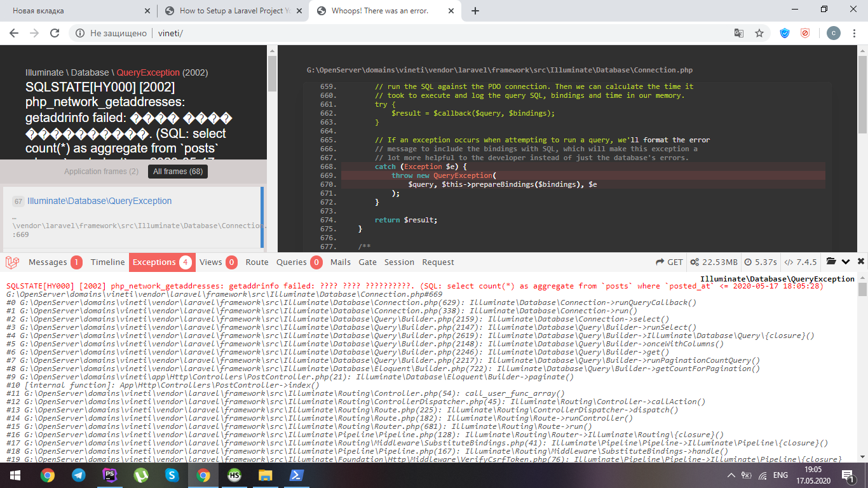Image resolution: width=868 pixels, height=488 pixels.
Task: Click the translate page icon
Action: pos(739,33)
